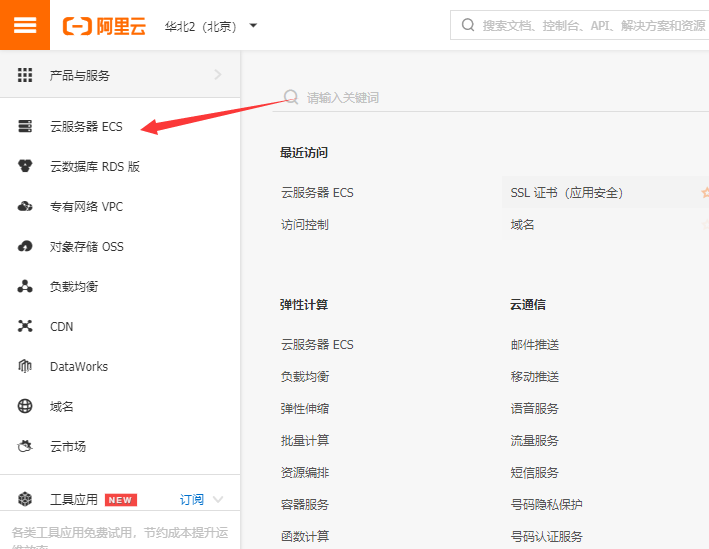709x549 pixels.
Task: Open 短信服务 link
Action: tap(535, 473)
